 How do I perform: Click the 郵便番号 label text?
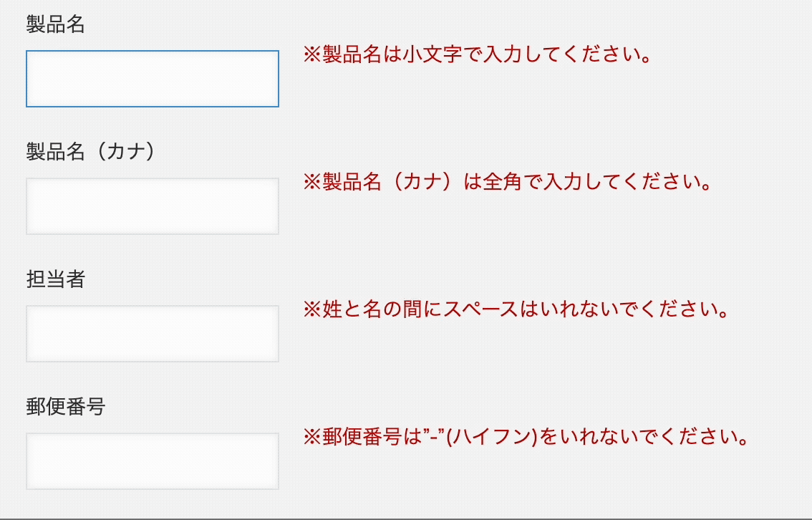[65, 407]
